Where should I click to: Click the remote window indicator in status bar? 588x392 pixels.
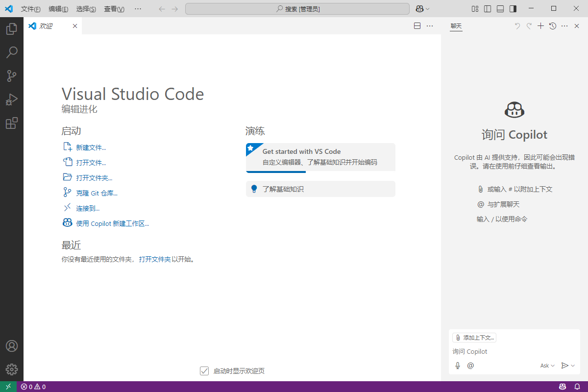[x=8, y=387]
